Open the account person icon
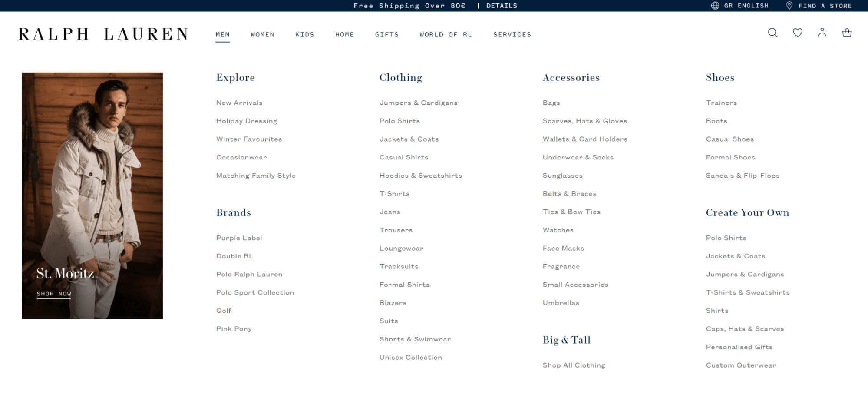 [x=822, y=33]
